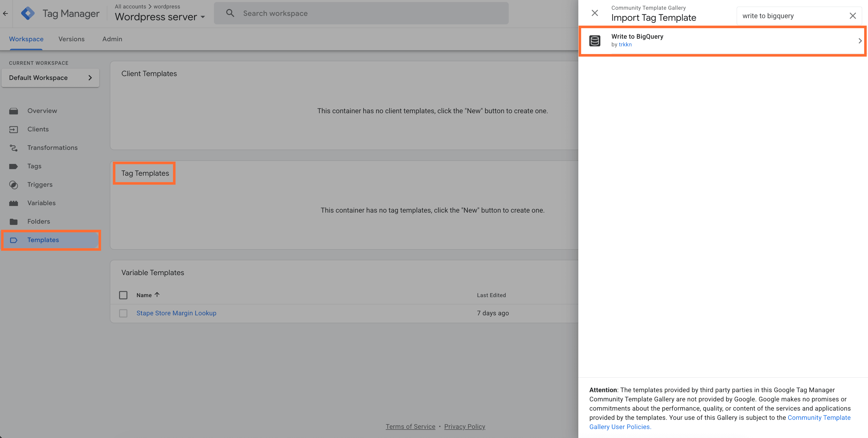868x438 pixels.
Task: Clear the write to bigquery search text
Action: tap(853, 16)
